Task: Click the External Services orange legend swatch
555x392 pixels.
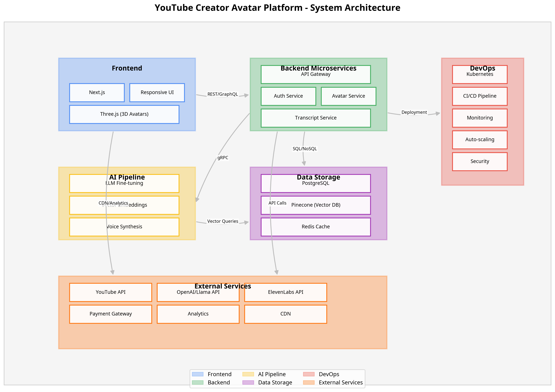Action: click(x=309, y=383)
